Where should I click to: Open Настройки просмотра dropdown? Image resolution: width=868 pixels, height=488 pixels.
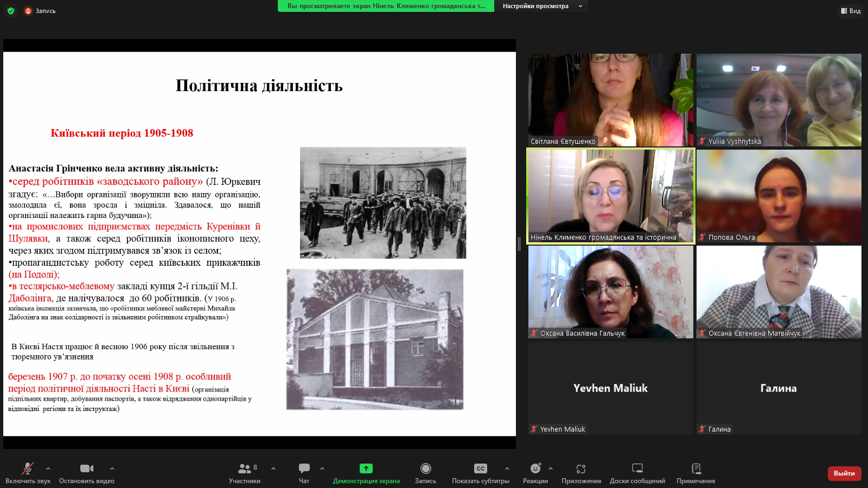pyautogui.click(x=541, y=6)
